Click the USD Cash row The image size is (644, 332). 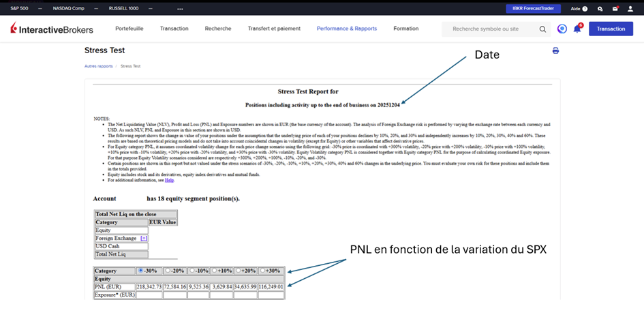pos(121,247)
